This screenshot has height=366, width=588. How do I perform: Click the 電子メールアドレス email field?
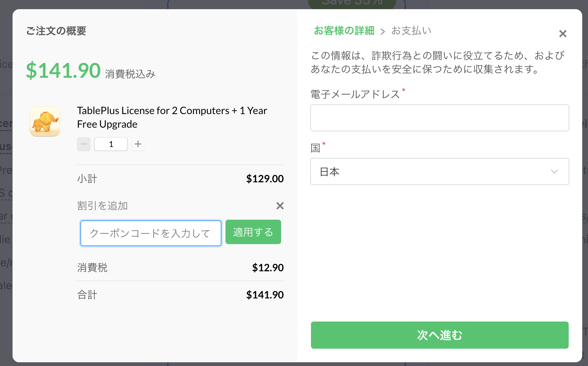[439, 118]
